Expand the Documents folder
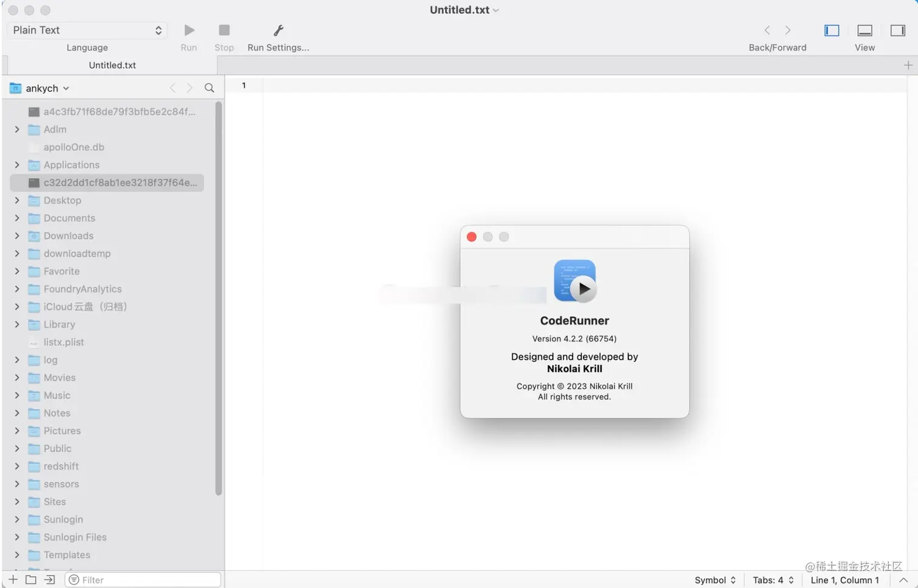The width and height of the screenshot is (918, 588). tap(17, 218)
